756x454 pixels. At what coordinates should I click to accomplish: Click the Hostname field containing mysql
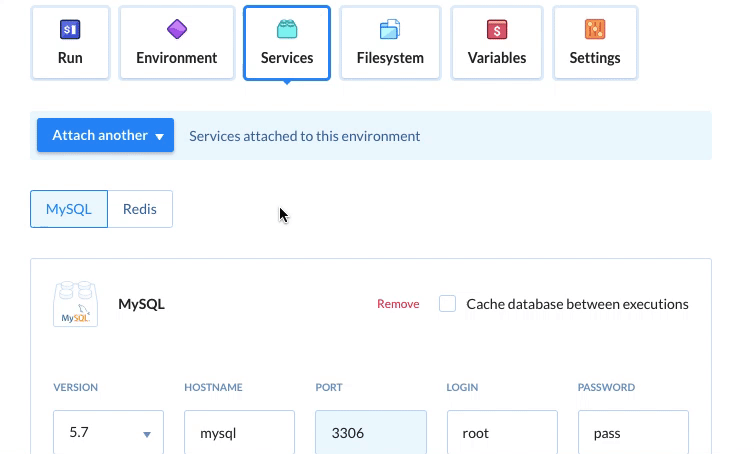point(240,434)
